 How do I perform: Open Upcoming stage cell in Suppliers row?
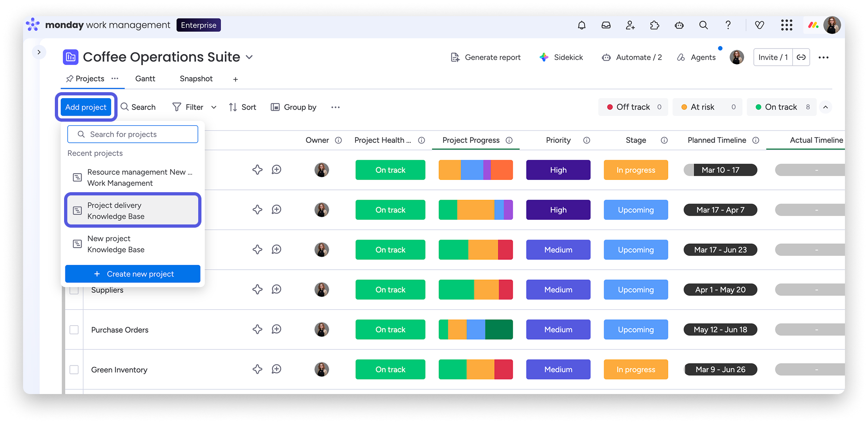click(636, 289)
